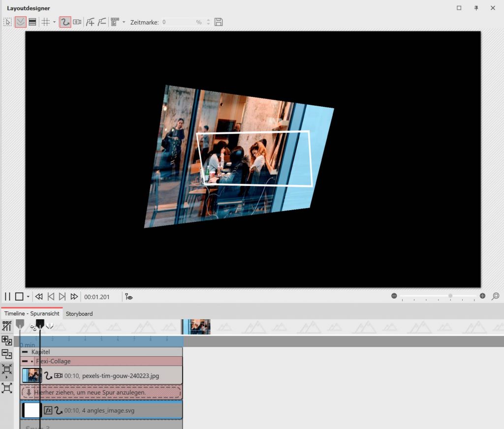This screenshot has height=429, width=504.
Task: Click the camera pan icon in the toolbar
Action: [77, 22]
